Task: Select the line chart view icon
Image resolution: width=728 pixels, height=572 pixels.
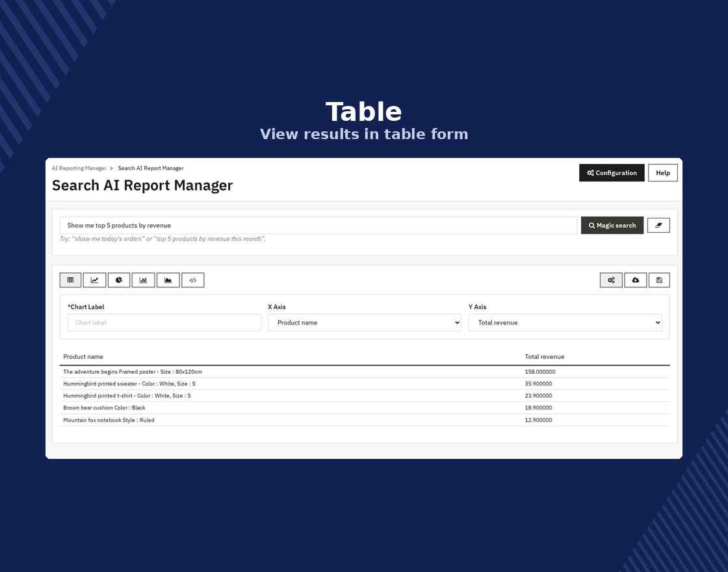Action: (95, 280)
